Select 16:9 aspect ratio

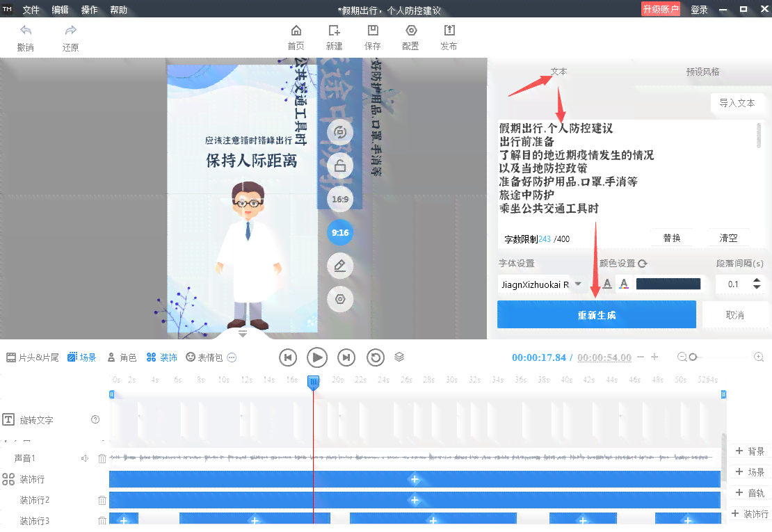[340, 199]
